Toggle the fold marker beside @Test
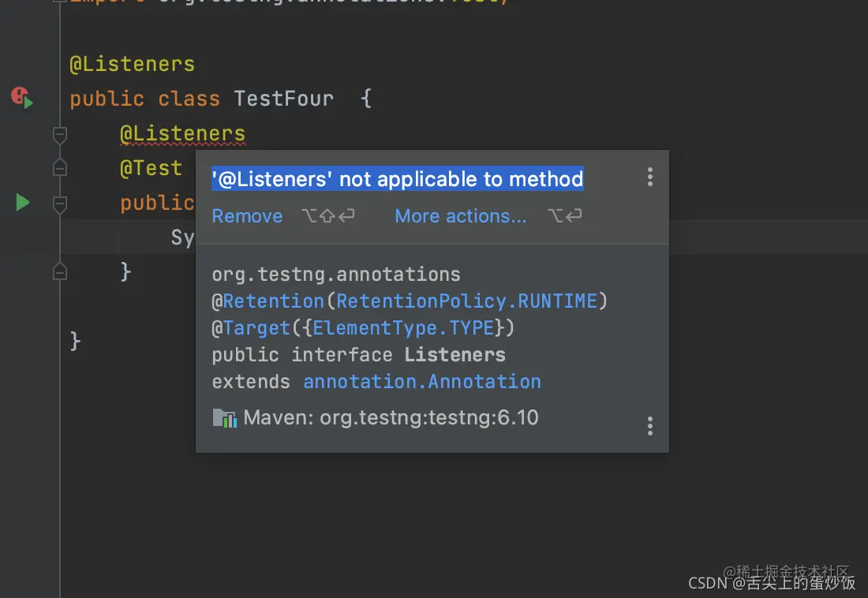The height and width of the screenshot is (598, 868). (60, 168)
